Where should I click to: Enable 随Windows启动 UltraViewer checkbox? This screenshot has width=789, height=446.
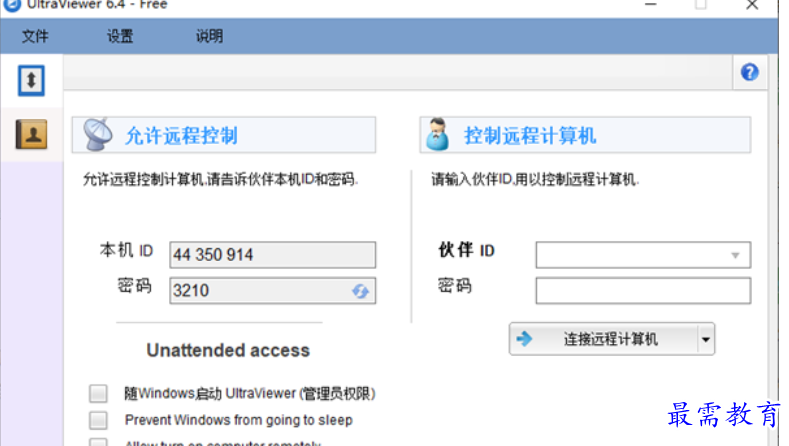tap(98, 393)
